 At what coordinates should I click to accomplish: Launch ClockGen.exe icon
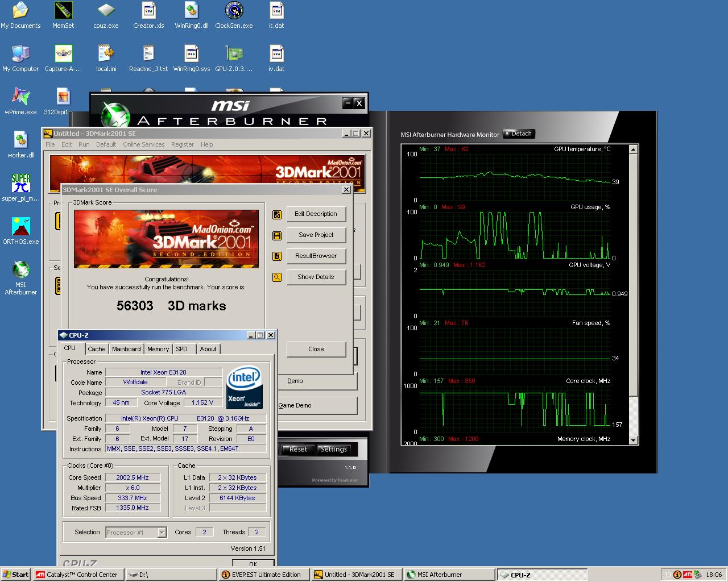point(234,15)
